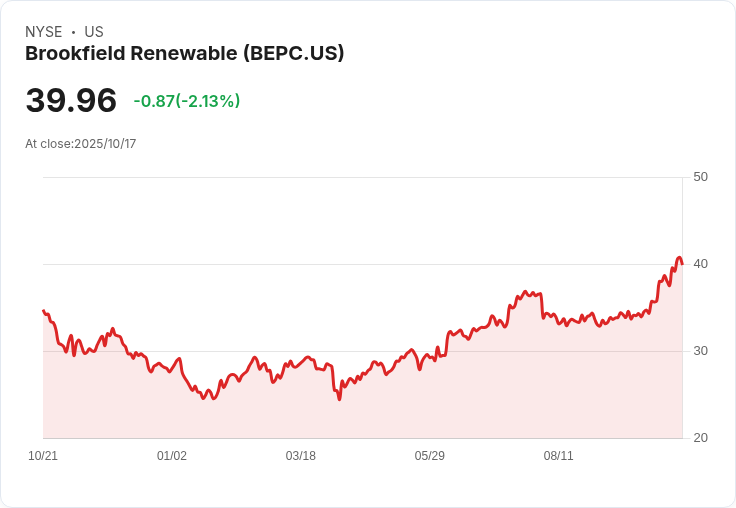Click the 01/02 date on the x-axis
The height and width of the screenshot is (508, 736).
(172, 456)
